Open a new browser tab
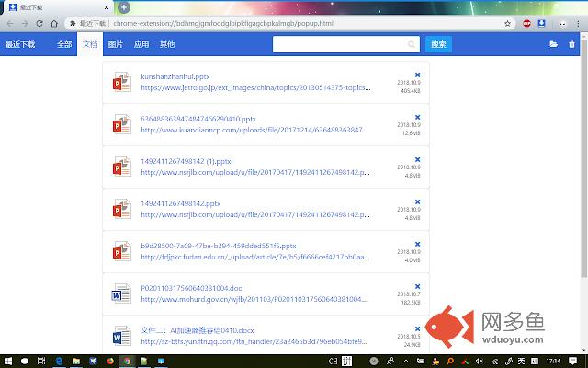The height and width of the screenshot is (368, 588). (x=124, y=7)
